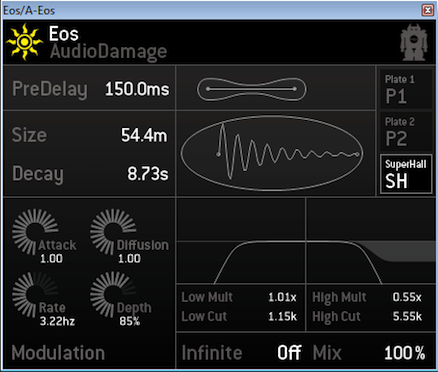Click the Decay label
438x372 pixels.
pos(38,174)
